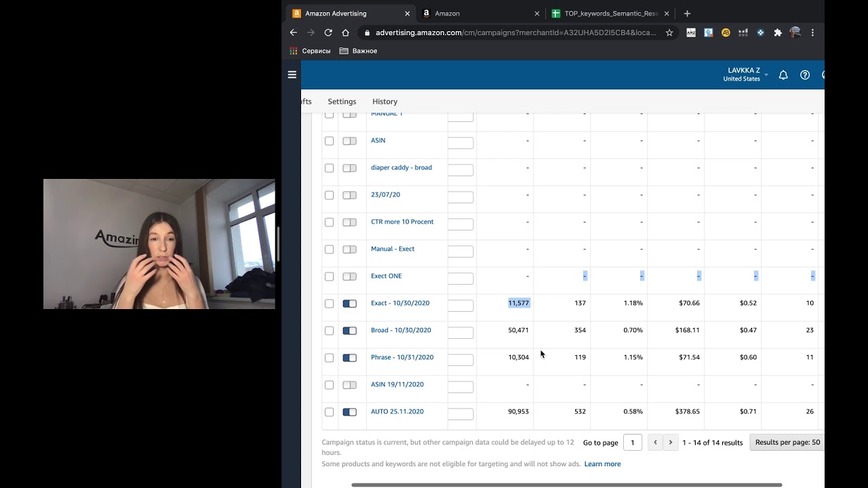Open the help question mark icon
The height and width of the screenshot is (488, 868).
tap(805, 75)
